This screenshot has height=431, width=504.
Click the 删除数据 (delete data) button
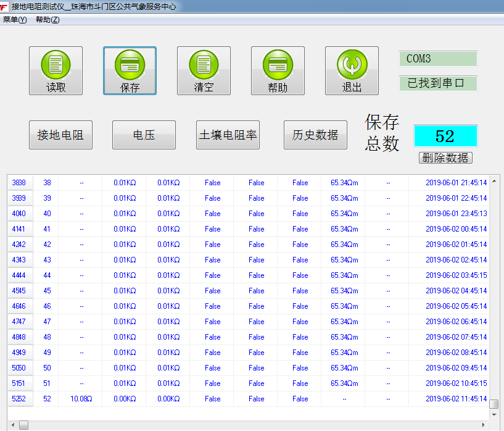[x=445, y=157]
